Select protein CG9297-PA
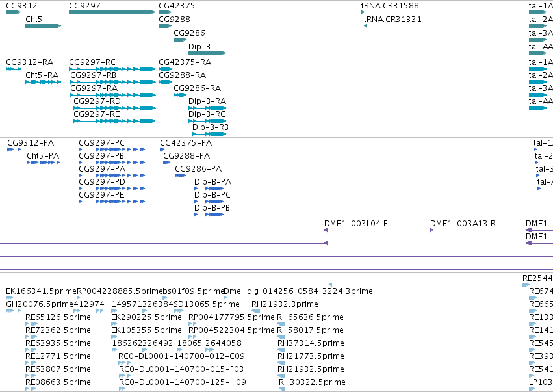The width and height of the screenshot is (553, 392). pos(102,169)
